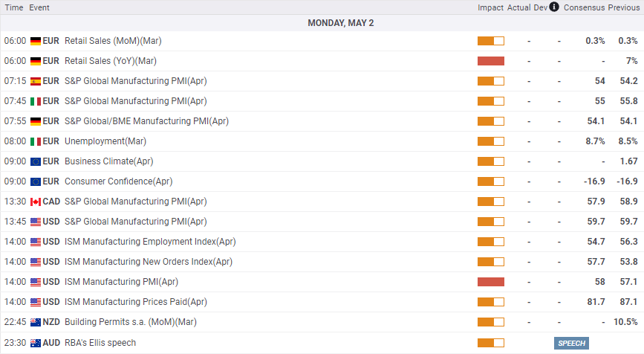The image size is (644, 354).
Task: Open the Retail Sales (YoY)(Mar) event
Action: (x=111, y=61)
